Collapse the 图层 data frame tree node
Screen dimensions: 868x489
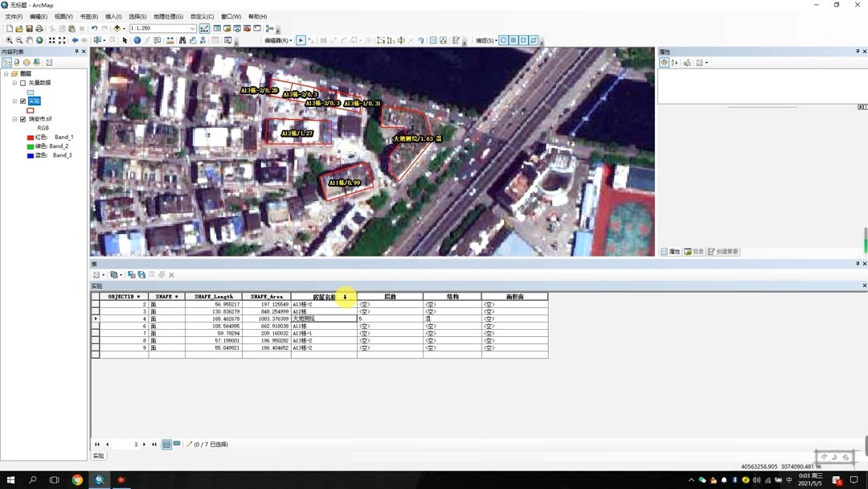tap(6, 74)
